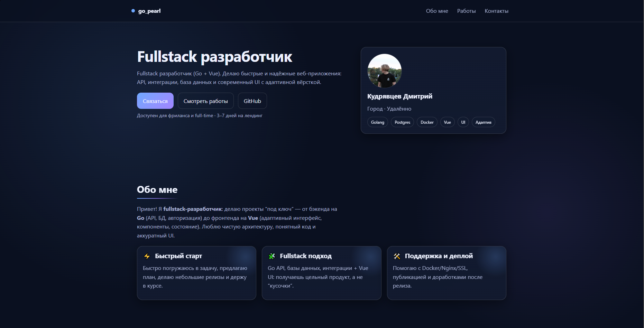Click the round profile photo avatar

coord(385,71)
